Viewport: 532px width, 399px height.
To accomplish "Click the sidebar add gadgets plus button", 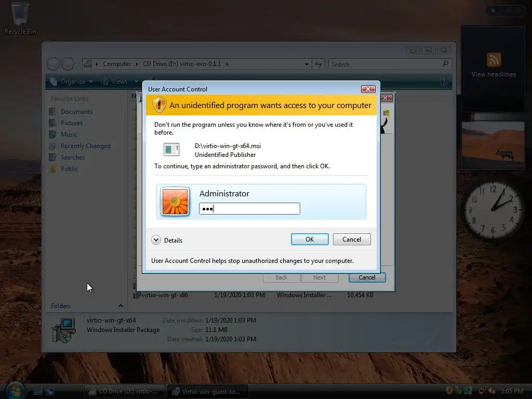I will click(x=493, y=11).
